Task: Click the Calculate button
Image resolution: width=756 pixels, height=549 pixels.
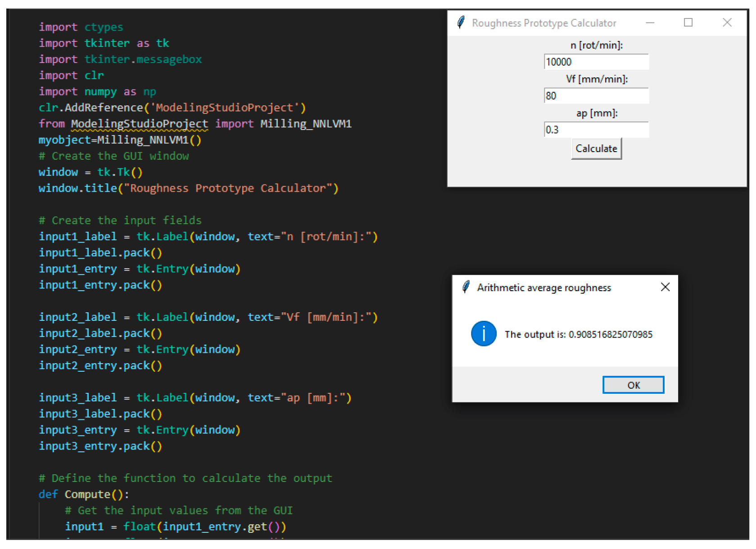Action: [x=596, y=148]
